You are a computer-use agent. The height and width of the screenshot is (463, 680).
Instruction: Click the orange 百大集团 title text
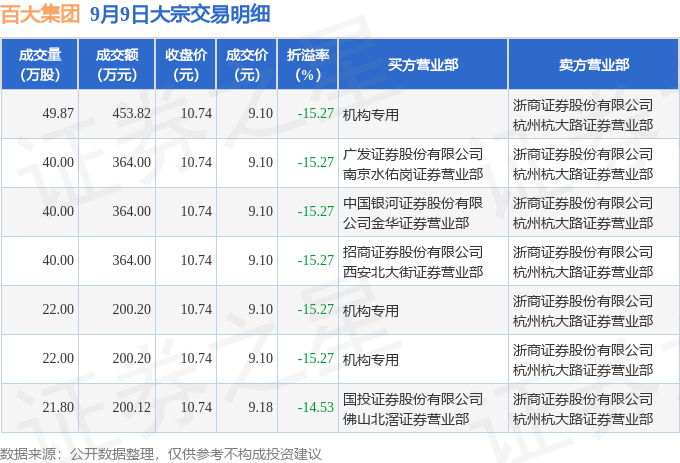click(x=40, y=14)
